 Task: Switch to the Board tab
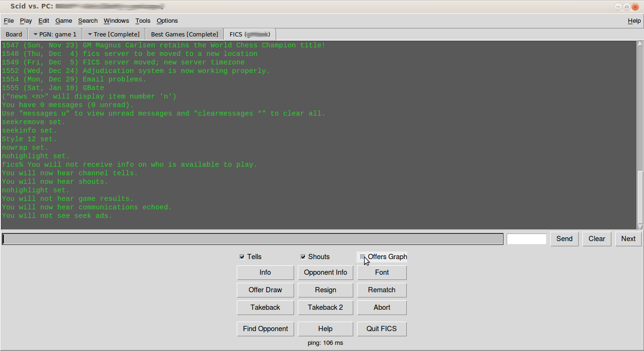14,34
